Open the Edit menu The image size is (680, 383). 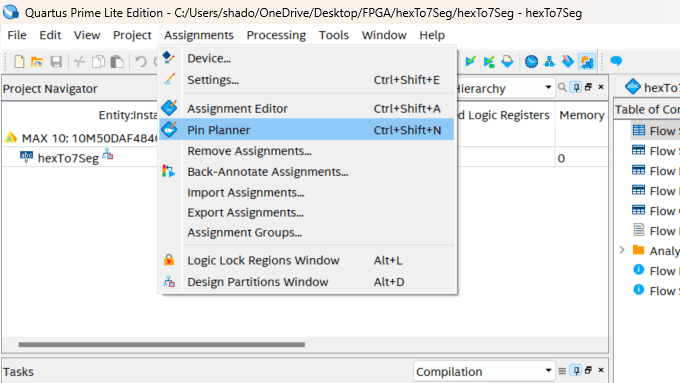pyautogui.click(x=50, y=35)
